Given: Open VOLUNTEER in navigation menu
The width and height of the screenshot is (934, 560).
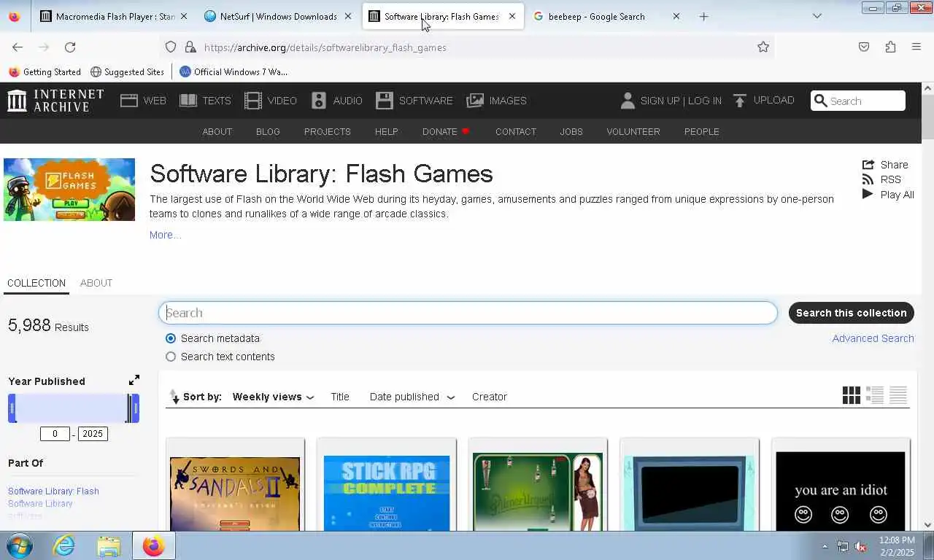Looking at the screenshot, I should pyautogui.click(x=633, y=131).
